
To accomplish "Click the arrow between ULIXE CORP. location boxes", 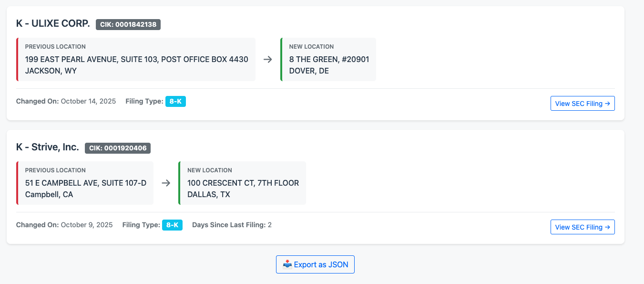I will pos(268,59).
